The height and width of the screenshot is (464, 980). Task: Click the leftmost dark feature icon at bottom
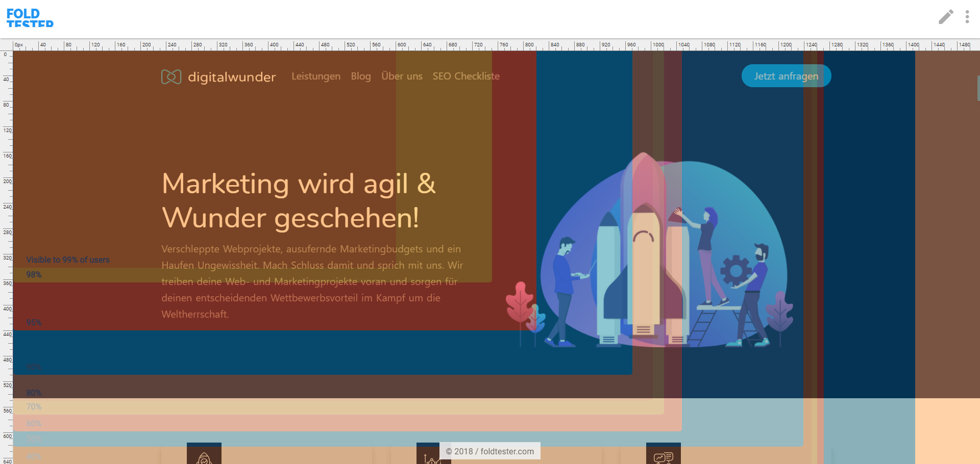pos(204,453)
